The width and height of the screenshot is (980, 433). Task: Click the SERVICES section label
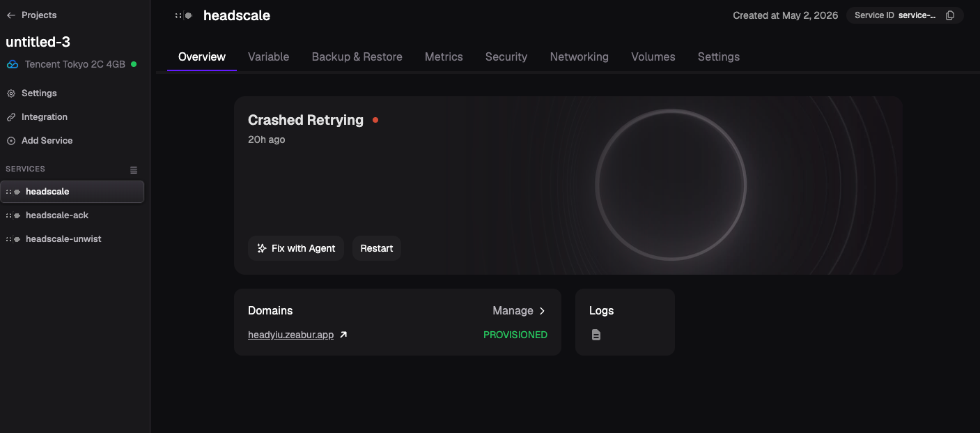(x=25, y=169)
